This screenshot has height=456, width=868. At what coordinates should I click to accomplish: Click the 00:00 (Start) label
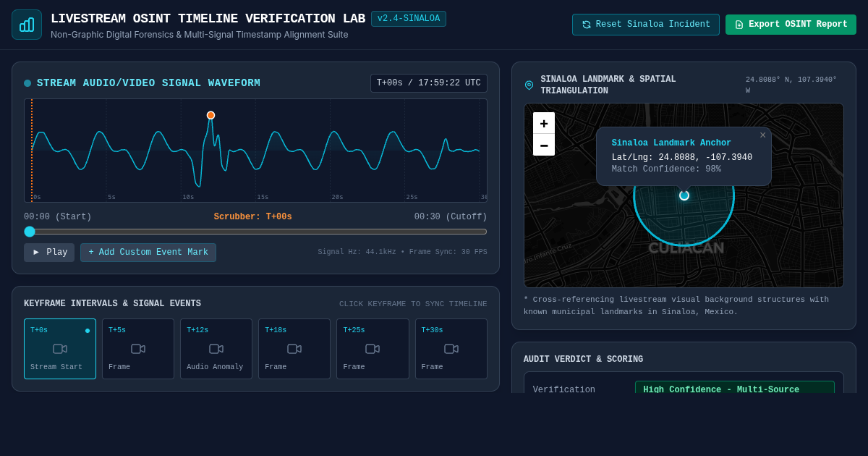58,217
